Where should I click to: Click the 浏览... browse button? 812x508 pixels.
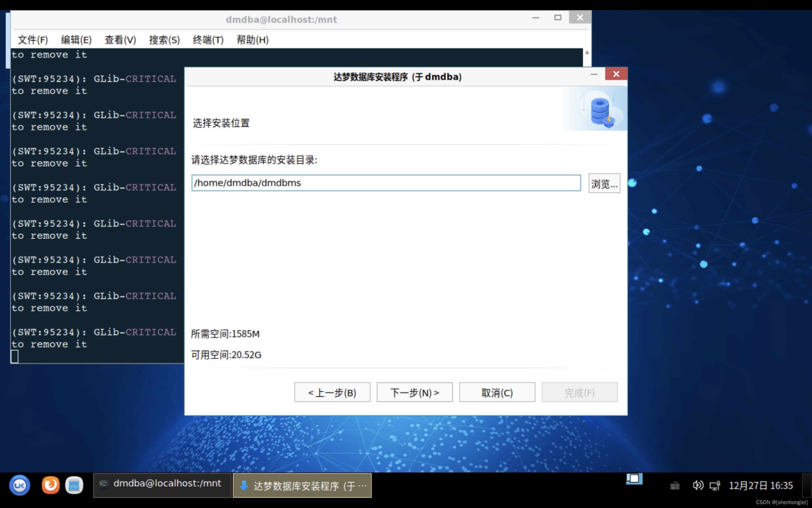[x=604, y=183]
